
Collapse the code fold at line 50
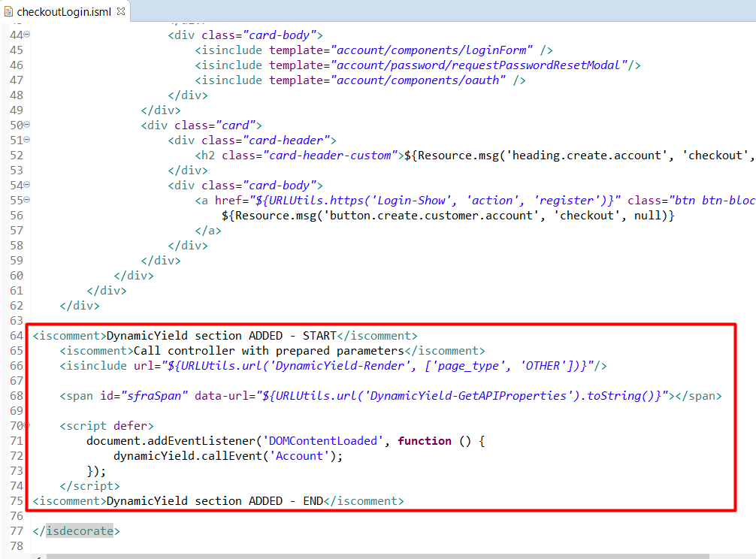[27, 125]
